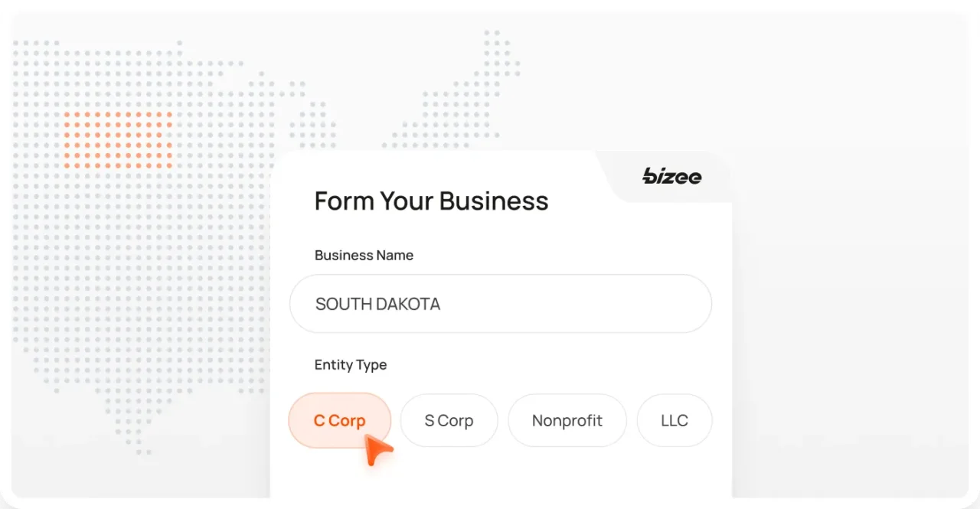Click the word "Corp" in S Corp button

(x=456, y=420)
